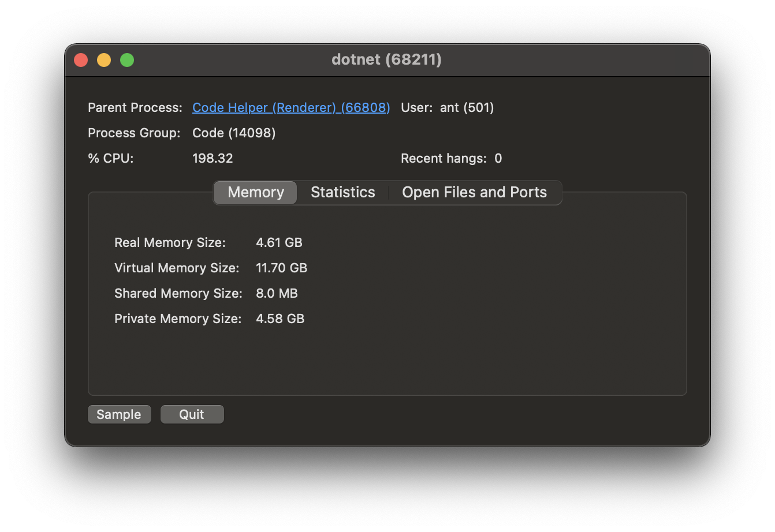775x532 pixels.
Task: Click the % CPU label
Action: [111, 158]
